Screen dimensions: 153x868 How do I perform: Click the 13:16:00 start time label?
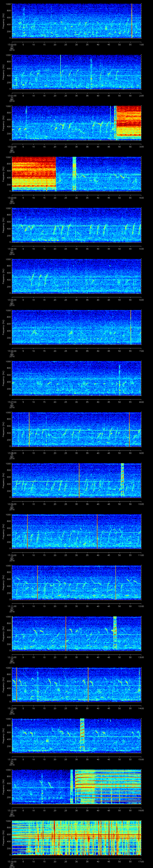(x=12, y=861)
